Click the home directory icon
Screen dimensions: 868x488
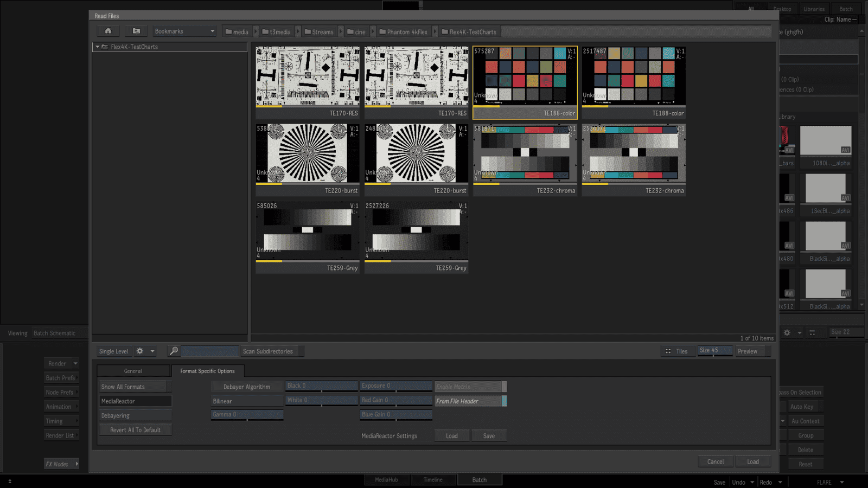coord(108,31)
